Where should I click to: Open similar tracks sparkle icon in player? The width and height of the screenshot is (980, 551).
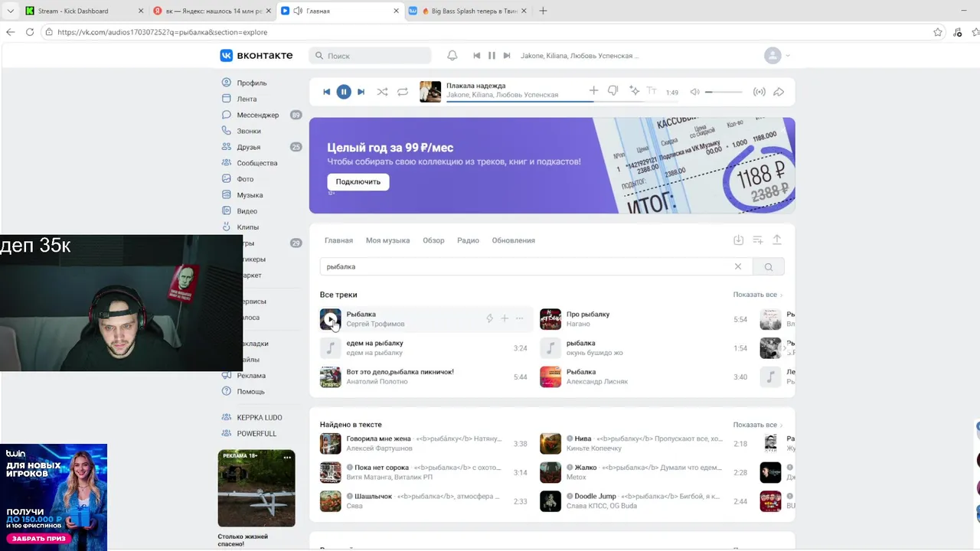(634, 91)
